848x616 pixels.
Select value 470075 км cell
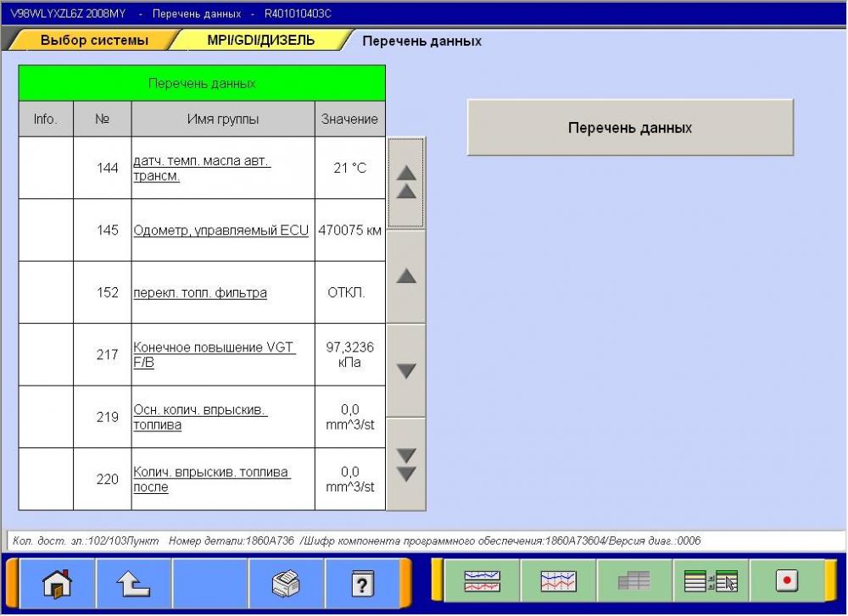pyautogui.click(x=350, y=230)
